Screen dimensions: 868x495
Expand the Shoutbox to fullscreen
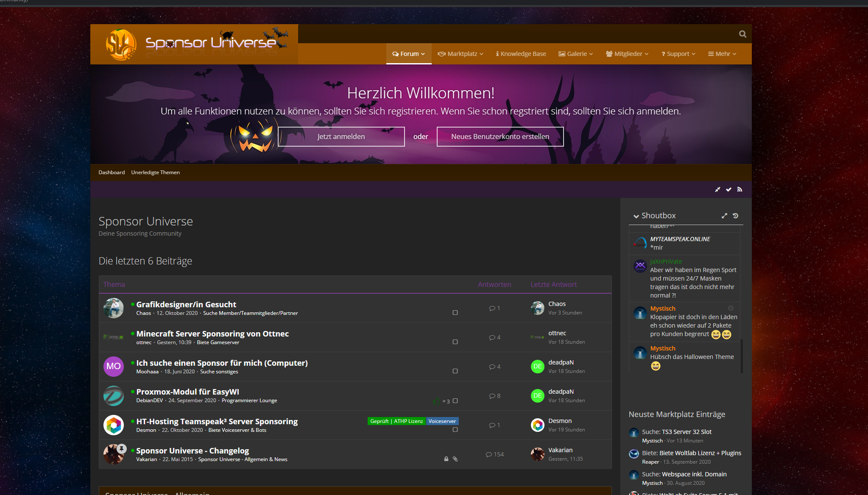724,216
